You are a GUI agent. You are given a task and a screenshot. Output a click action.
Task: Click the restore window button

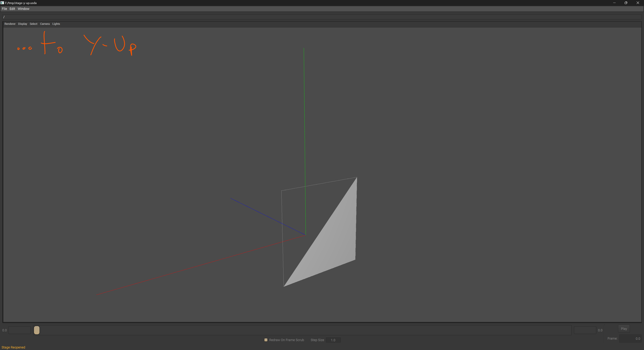(x=626, y=3)
